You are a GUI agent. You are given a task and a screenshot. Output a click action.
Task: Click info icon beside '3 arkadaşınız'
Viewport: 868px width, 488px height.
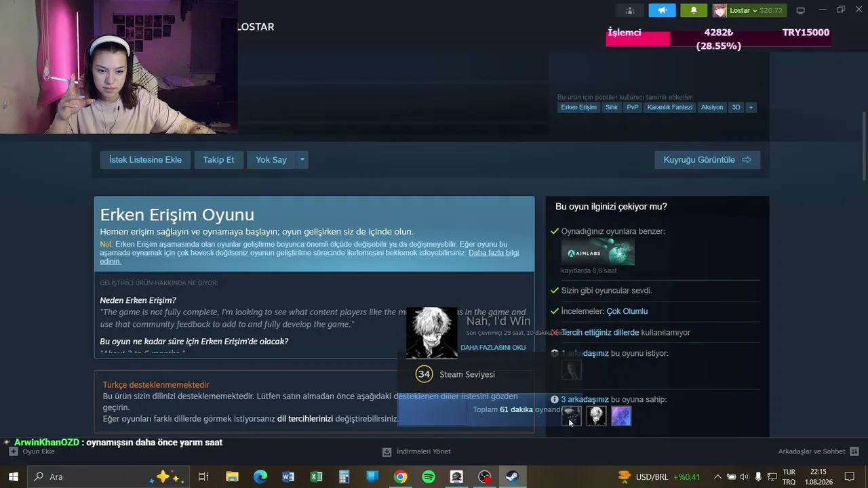(x=555, y=400)
